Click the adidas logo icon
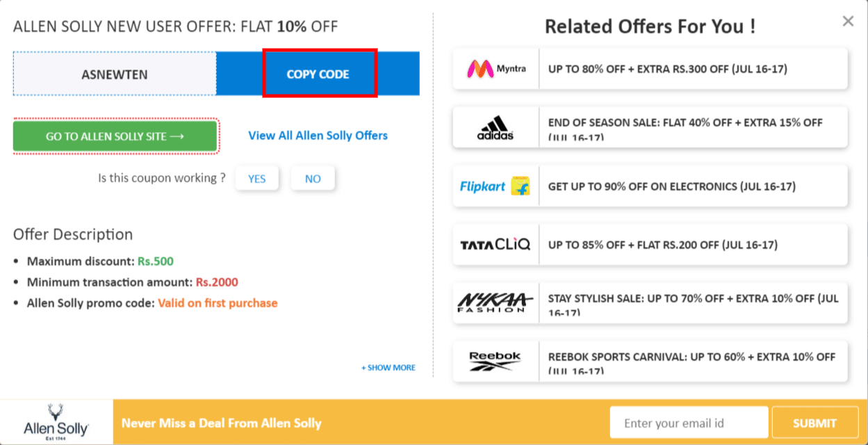Image resolution: width=868 pixels, height=445 pixels. 495,127
